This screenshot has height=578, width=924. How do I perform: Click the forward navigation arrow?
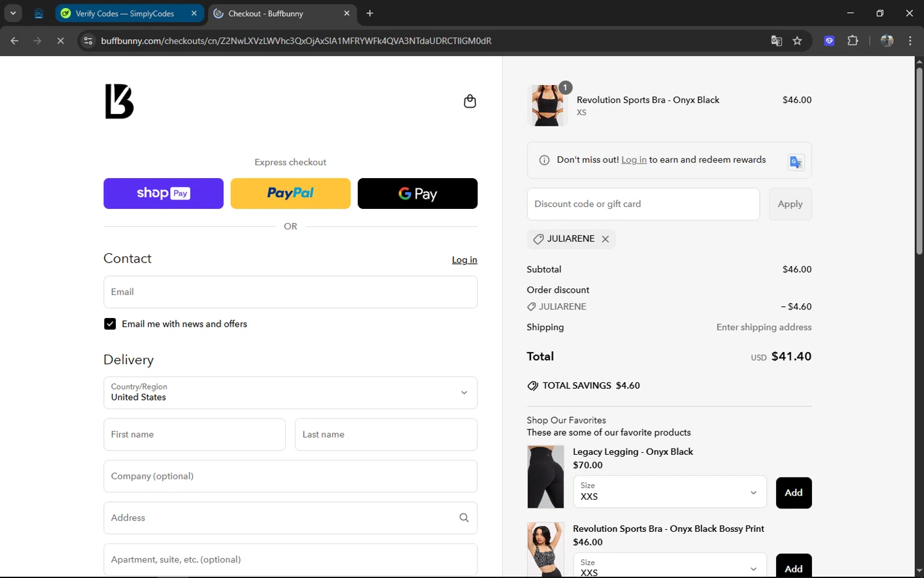point(38,41)
